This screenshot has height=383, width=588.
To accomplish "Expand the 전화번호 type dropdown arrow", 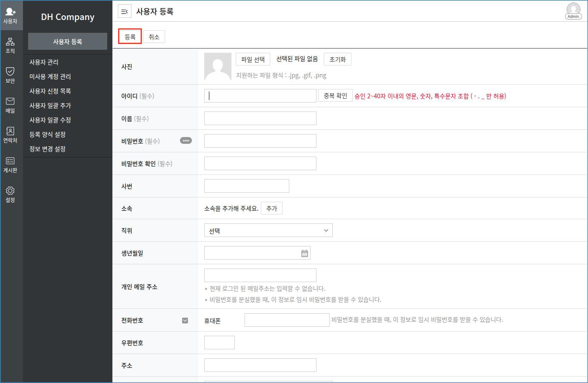I will coord(185,320).
